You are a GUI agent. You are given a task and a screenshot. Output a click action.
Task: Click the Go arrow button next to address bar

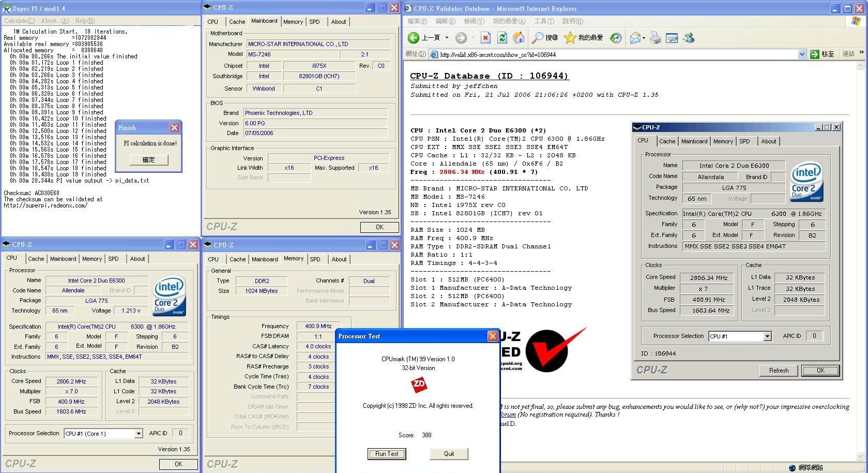pos(815,54)
